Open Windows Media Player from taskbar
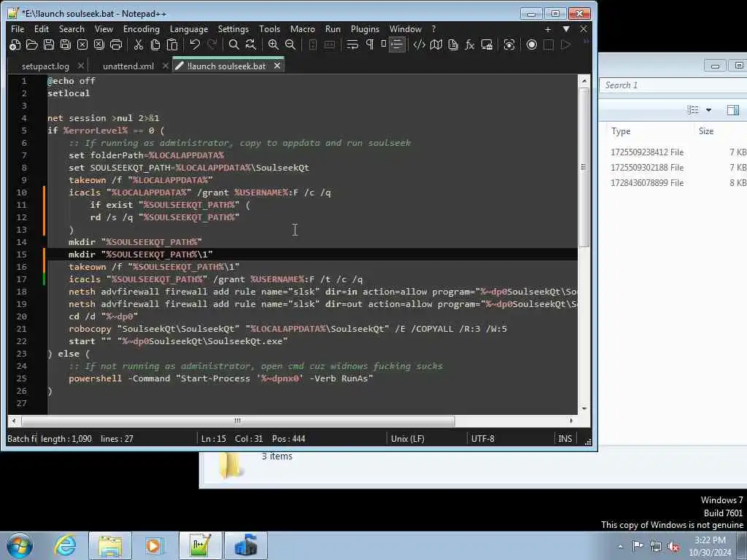This screenshot has width=747, height=560. coord(154,545)
